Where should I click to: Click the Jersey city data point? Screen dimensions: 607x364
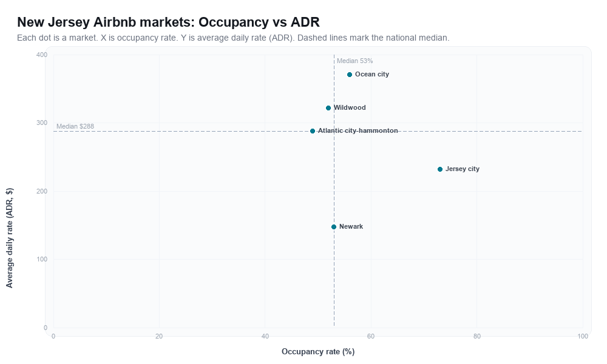click(x=439, y=169)
